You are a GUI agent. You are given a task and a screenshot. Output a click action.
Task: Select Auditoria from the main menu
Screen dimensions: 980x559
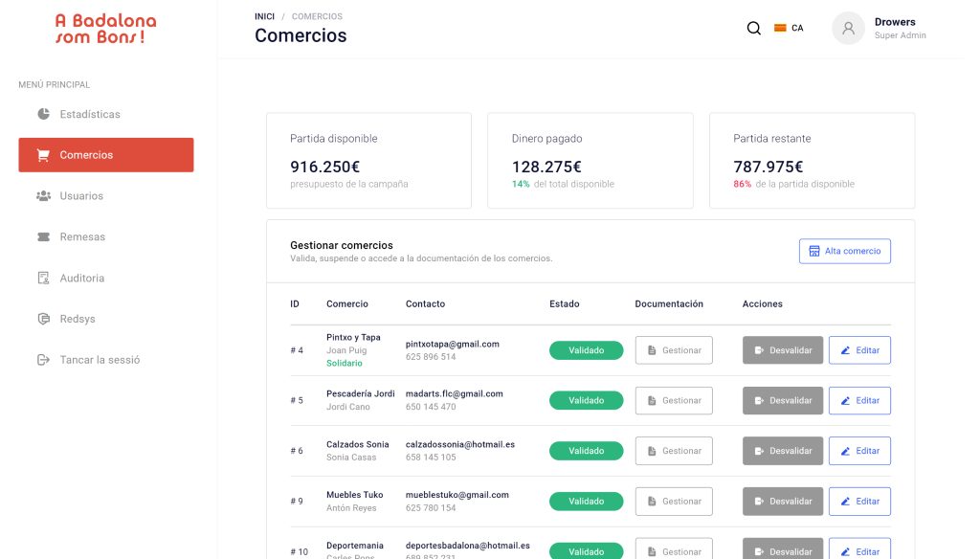[106, 278]
